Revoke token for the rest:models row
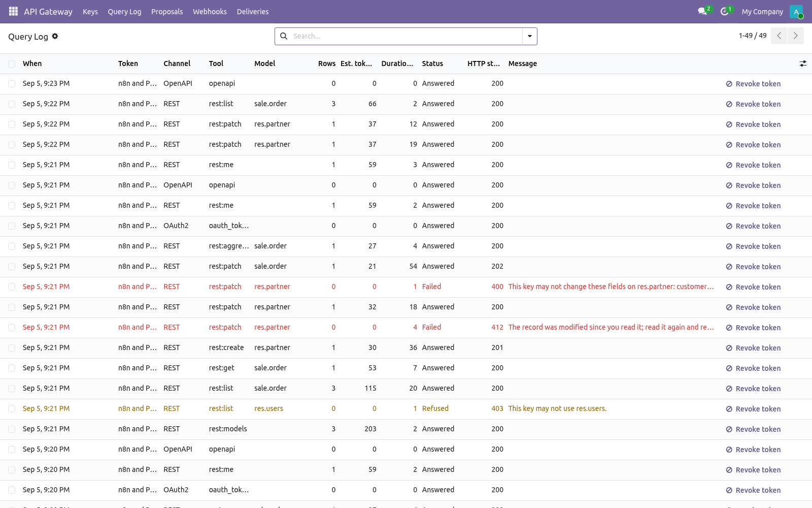812x508 pixels. click(753, 429)
